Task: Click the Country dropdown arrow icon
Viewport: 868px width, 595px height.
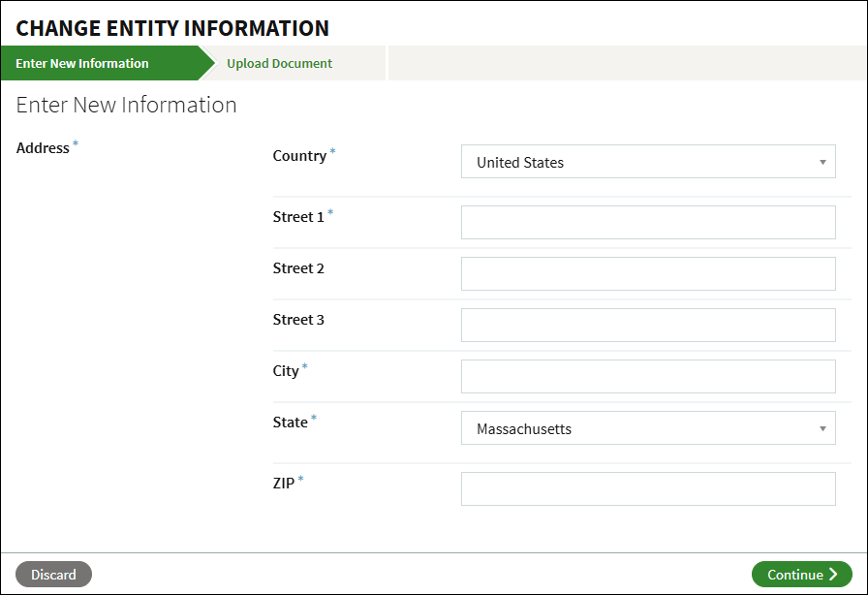Action: tap(822, 163)
